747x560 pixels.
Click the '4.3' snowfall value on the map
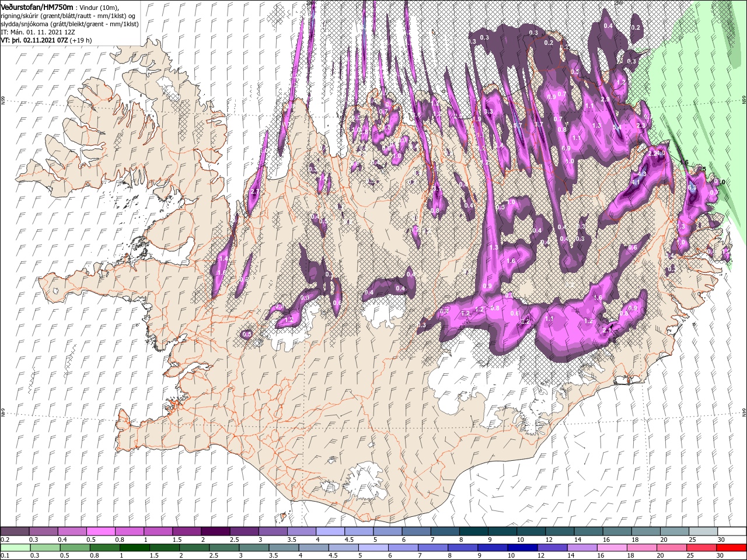(643, 174)
